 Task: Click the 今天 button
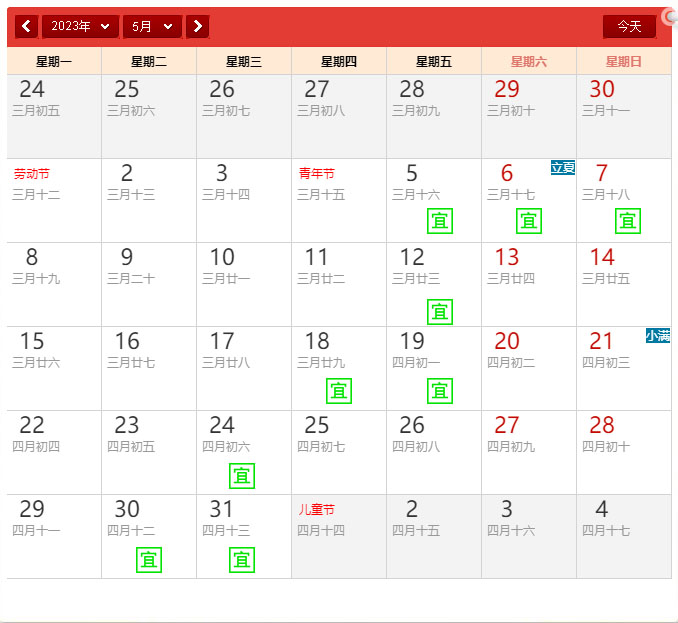click(629, 26)
